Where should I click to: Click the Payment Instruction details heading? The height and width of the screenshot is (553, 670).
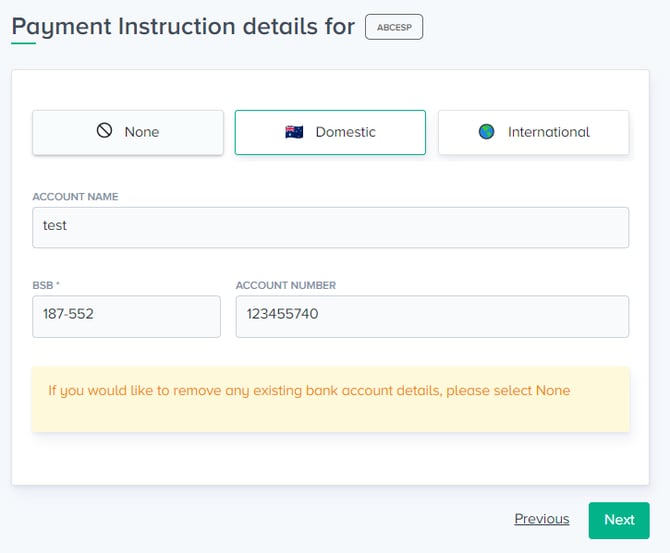tap(183, 26)
